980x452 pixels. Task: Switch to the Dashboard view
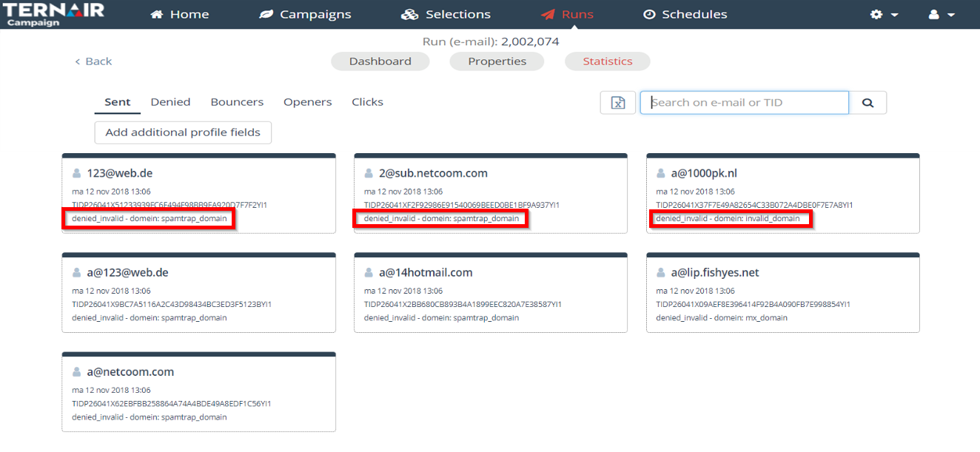tap(380, 61)
